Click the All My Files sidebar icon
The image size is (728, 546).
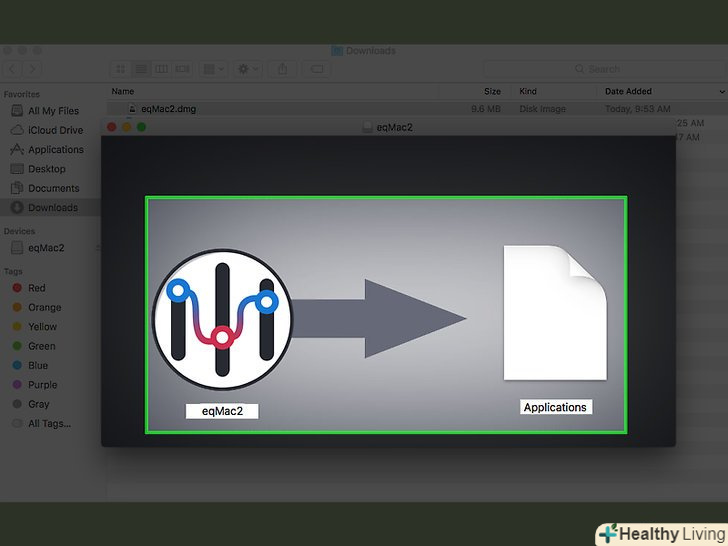coord(17,110)
